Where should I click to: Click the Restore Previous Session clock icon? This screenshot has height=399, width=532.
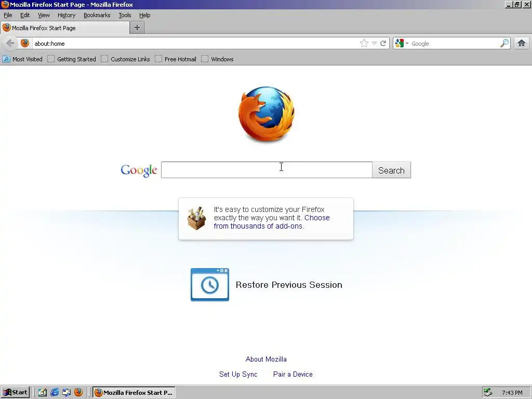tap(210, 285)
